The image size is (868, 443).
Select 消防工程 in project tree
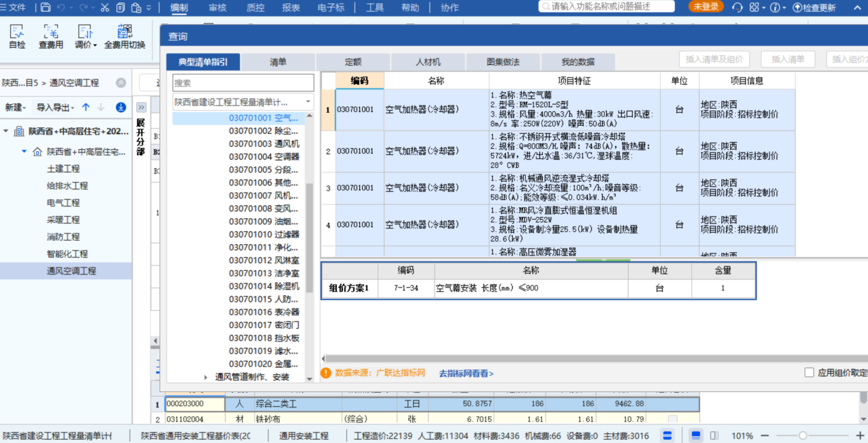click(63, 236)
